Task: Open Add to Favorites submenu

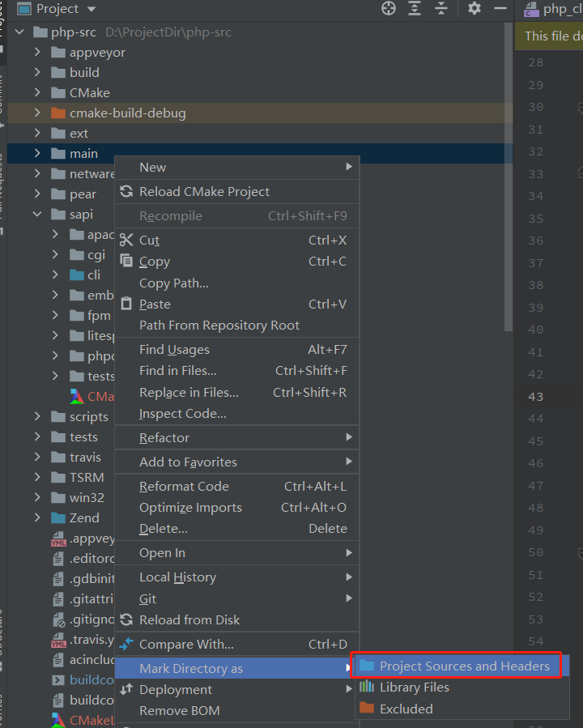Action: 236,462
